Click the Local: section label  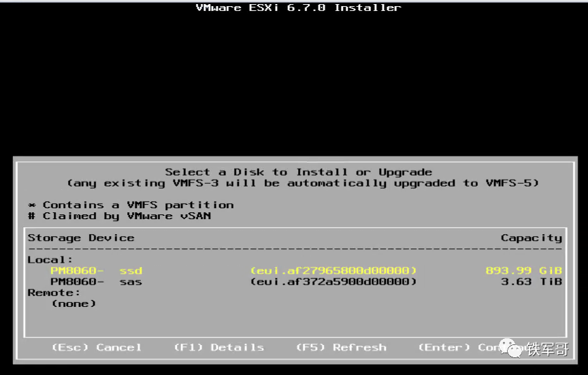(x=50, y=259)
